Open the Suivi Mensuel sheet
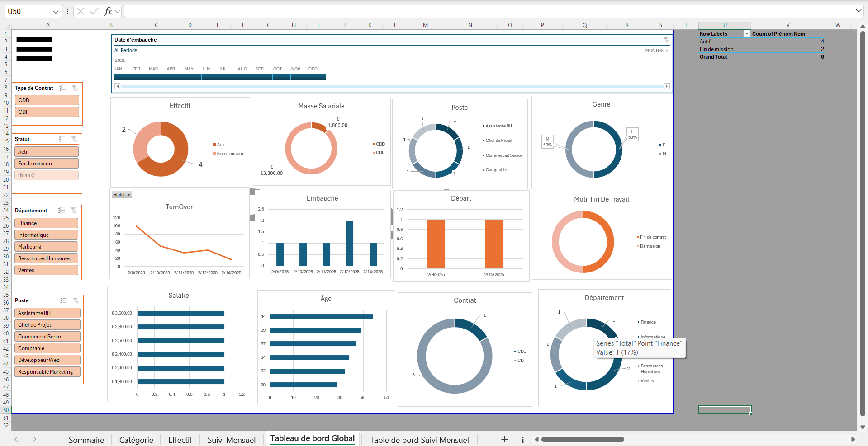868x446 pixels. click(231, 439)
